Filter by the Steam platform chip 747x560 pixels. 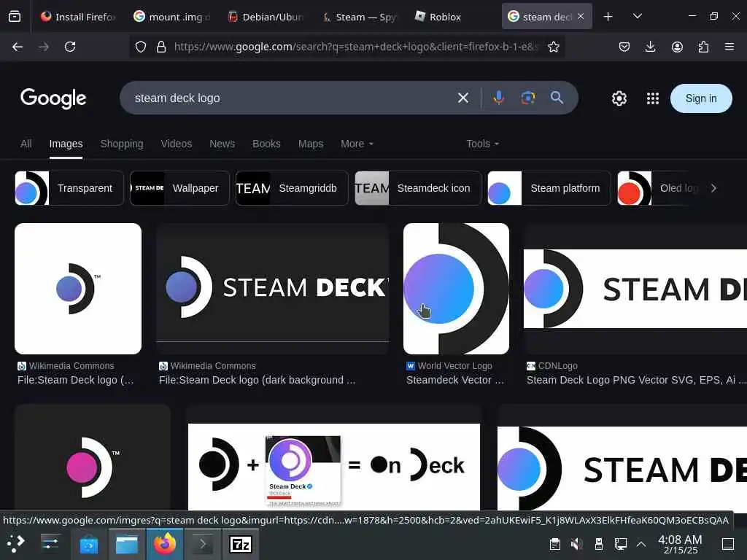click(x=549, y=188)
